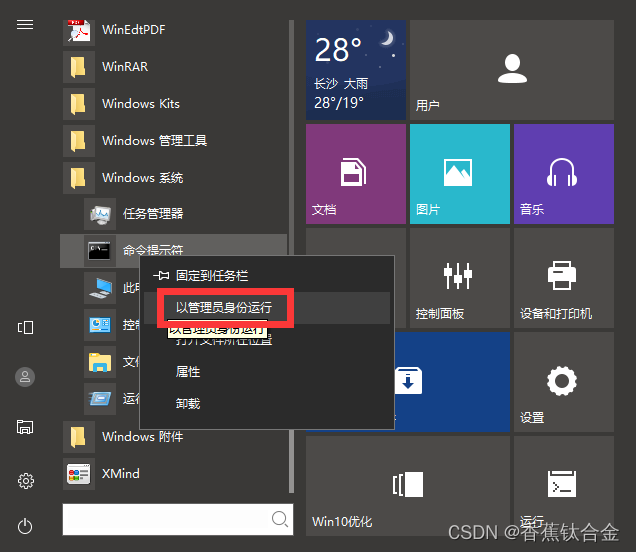This screenshot has width=636, height=552.
Task: Open the Win10优化 tile
Action: [x=408, y=486]
